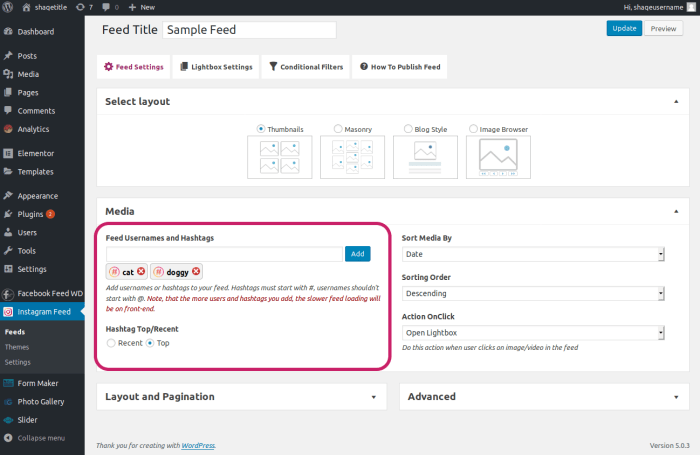Set hashtag option to Recent
700x455 pixels.
[x=111, y=343]
